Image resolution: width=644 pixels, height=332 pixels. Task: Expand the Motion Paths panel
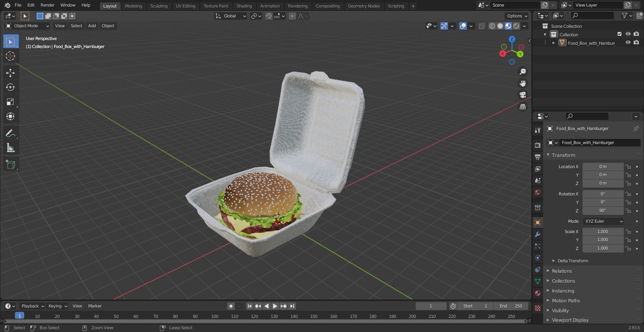click(x=566, y=300)
